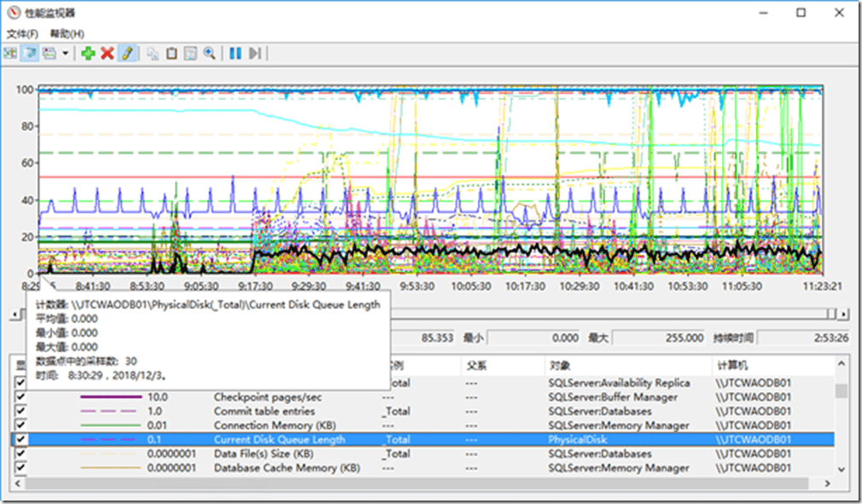Click the View log data icon
This screenshot has height=504, width=862.
click(30, 54)
